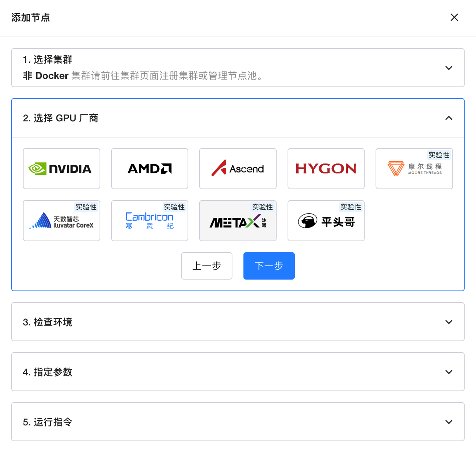Choose AMD as GPU vendor
The image size is (476, 452).
(x=149, y=169)
